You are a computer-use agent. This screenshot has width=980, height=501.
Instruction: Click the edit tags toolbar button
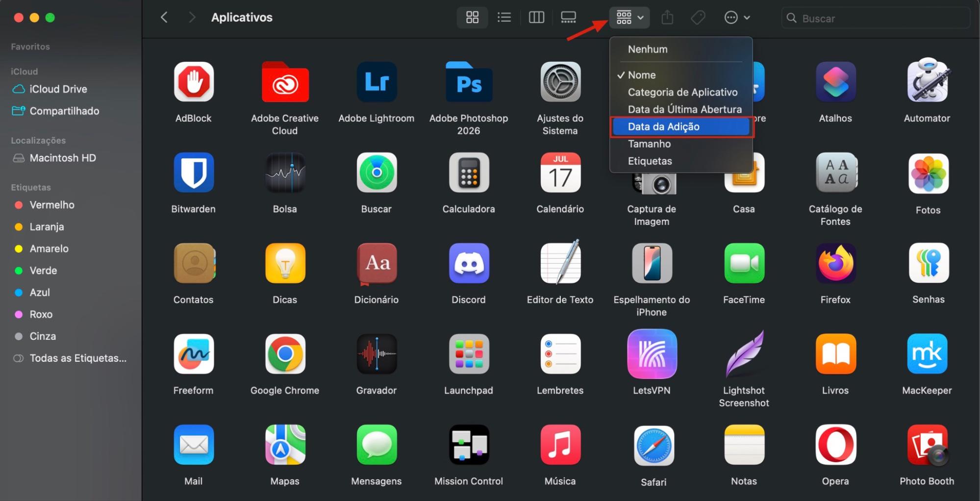point(698,18)
